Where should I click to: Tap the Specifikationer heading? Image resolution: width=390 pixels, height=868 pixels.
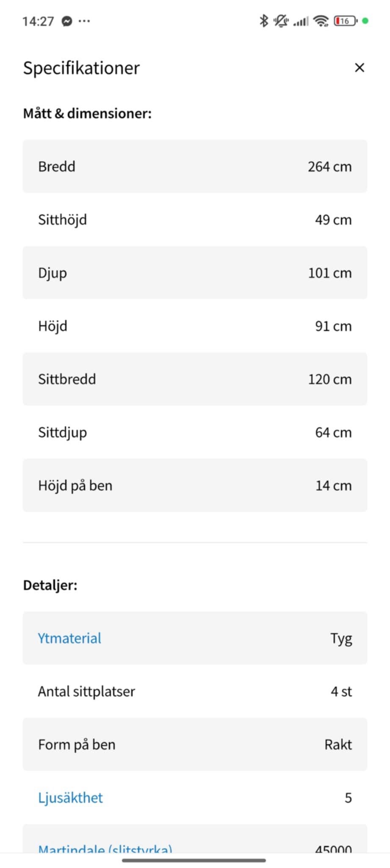[x=81, y=68]
